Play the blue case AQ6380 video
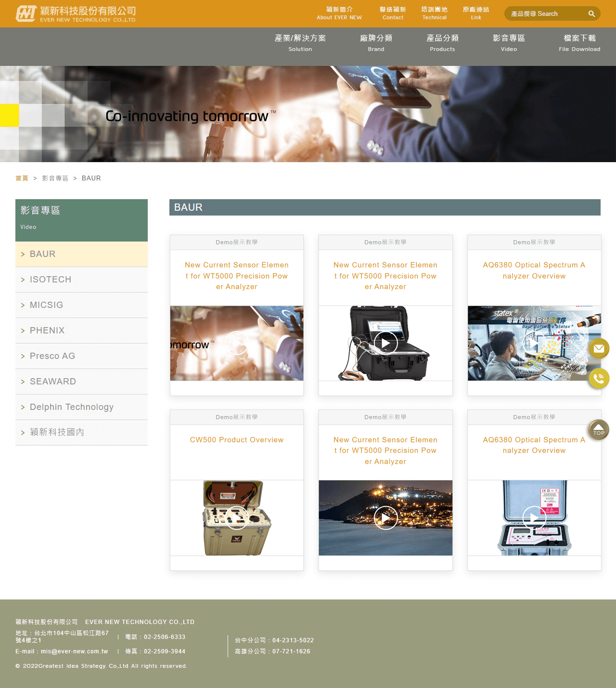 534,518
